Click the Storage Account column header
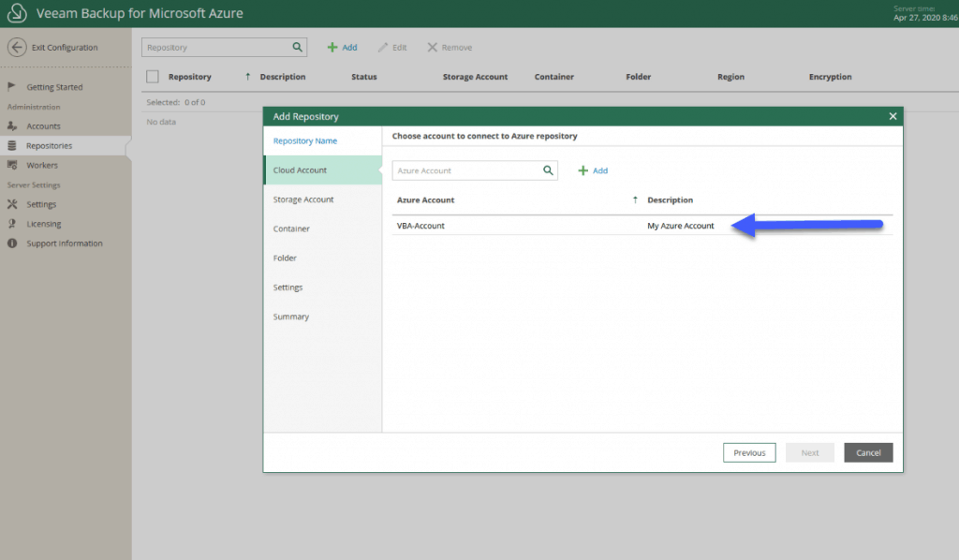 [475, 77]
